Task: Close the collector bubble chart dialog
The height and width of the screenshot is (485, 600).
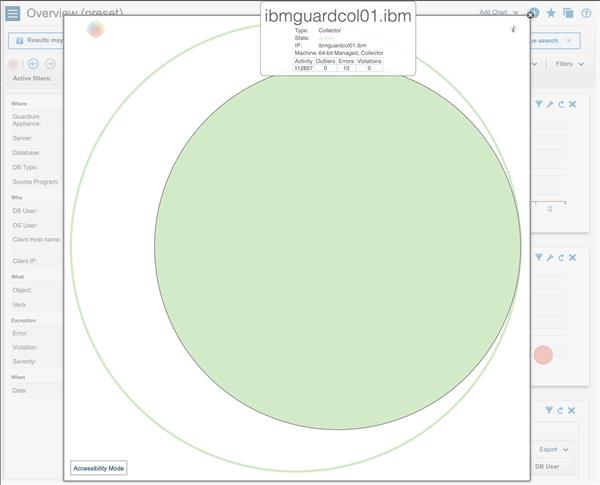Action: (530, 15)
